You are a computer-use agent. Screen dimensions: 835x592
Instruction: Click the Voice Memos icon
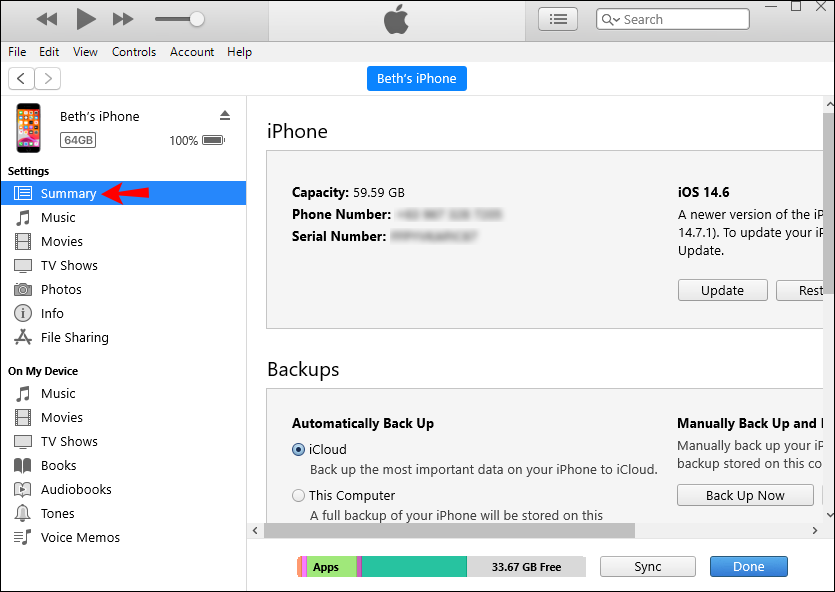pos(22,537)
